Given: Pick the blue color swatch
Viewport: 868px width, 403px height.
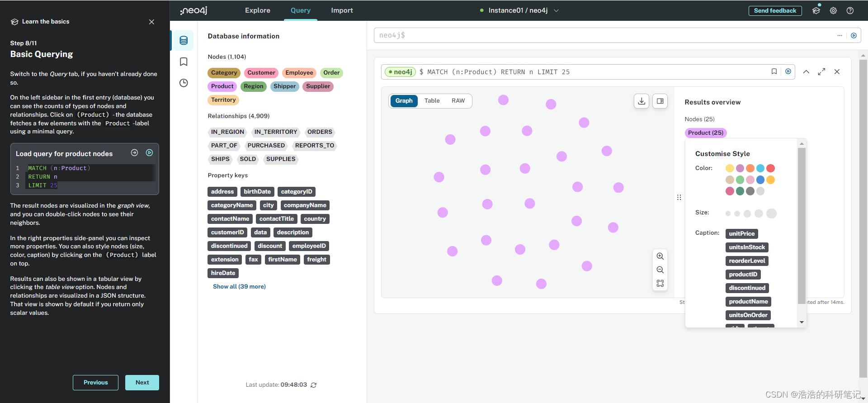Looking at the screenshot, I should 760,180.
